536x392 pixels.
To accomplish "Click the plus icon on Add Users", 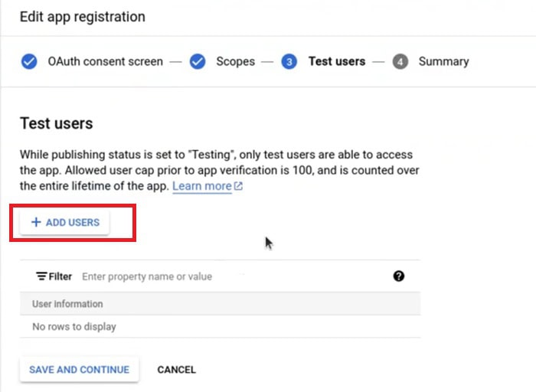I will (x=36, y=222).
